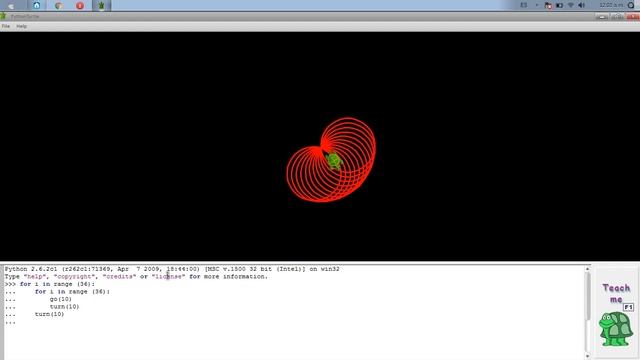Image resolution: width=640 pixels, height=360 pixels.
Task: Click the last empty '...' shell prompt line
Action: (x=10, y=322)
